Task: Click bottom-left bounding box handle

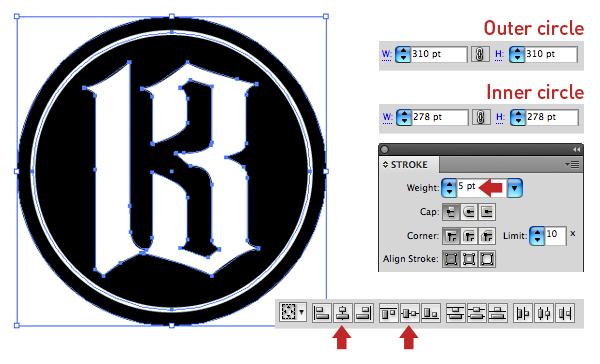Action: 17,325
